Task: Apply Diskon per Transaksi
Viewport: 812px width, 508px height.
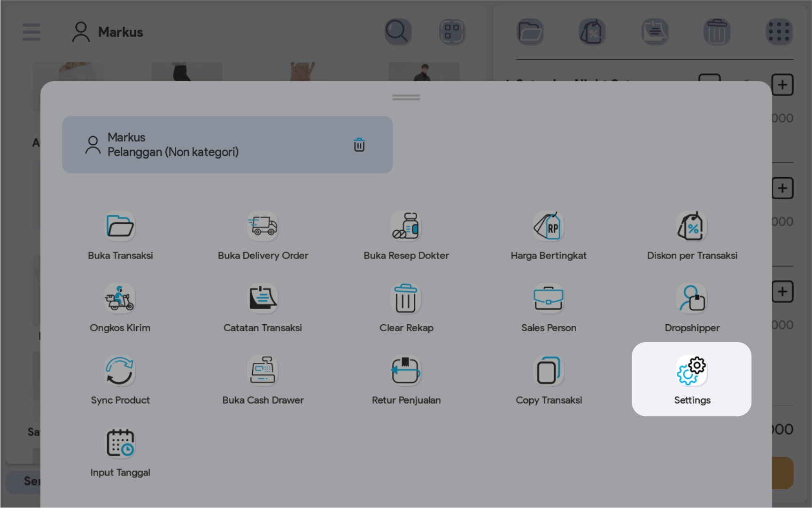Action: pyautogui.click(x=691, y=227)
